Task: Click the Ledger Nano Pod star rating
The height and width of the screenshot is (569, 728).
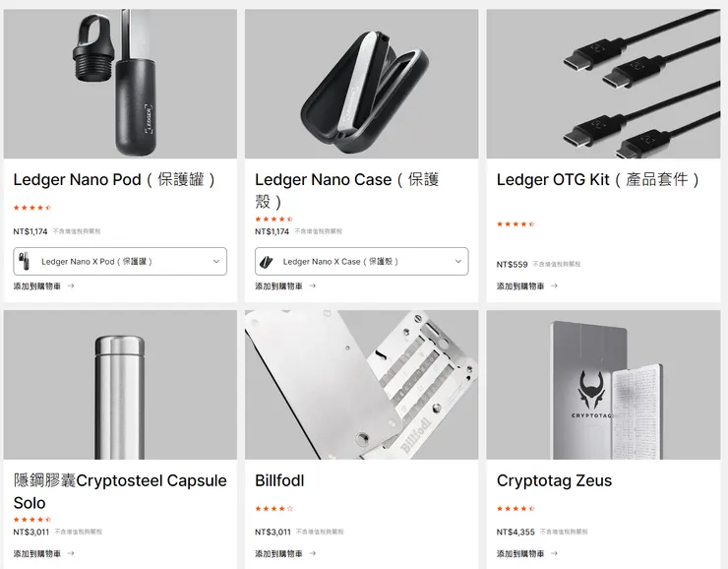Action: (32, 208)
